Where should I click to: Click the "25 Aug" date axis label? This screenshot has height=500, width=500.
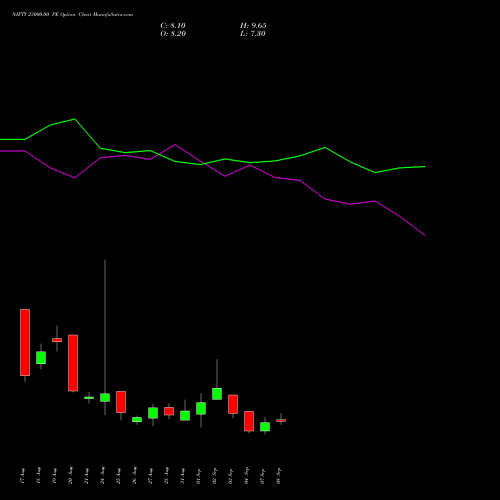(x=119, y=475)
